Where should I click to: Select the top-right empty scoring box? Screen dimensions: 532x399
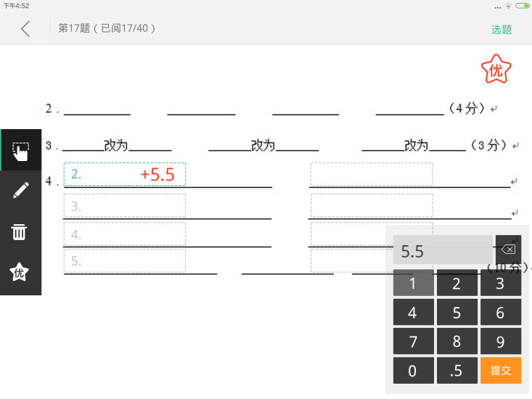tap(372, 174)
